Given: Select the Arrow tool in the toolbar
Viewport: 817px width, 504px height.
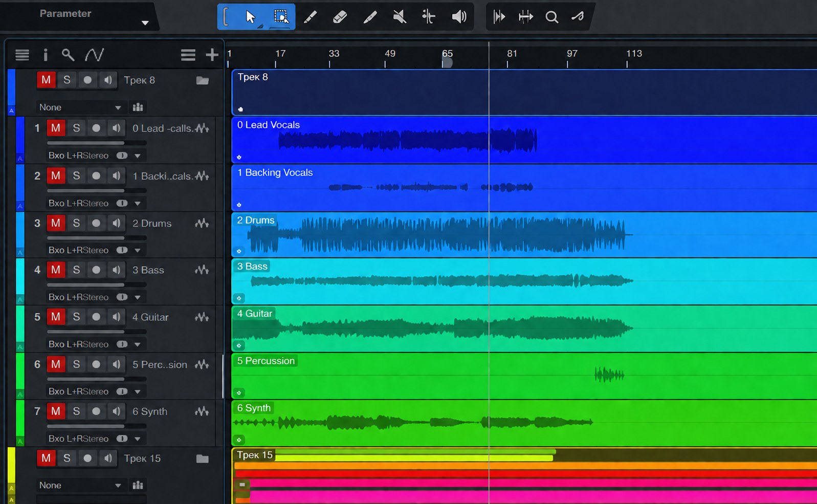Looking at the screenshot, I should click(250, 17).
